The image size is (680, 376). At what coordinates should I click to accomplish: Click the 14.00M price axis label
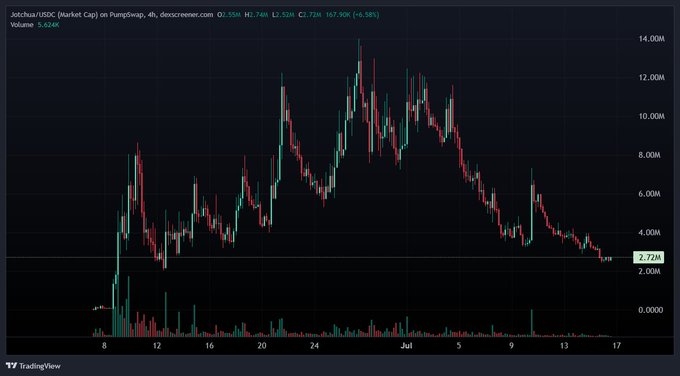pyautogui.click(x=651, y=39)
